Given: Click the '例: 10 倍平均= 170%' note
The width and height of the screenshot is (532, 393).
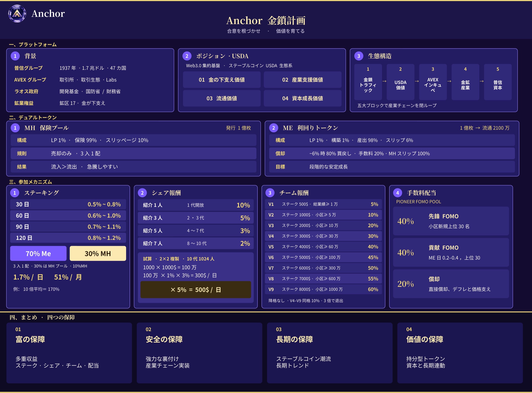Looking at the screenshot, I should tap(36, 289).
